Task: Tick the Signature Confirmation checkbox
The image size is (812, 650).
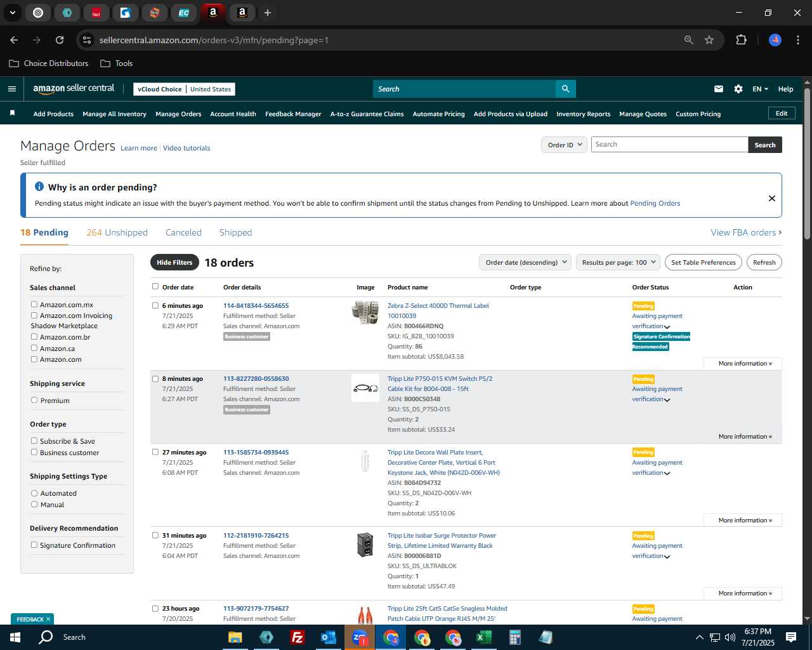Action: [34, 545]
